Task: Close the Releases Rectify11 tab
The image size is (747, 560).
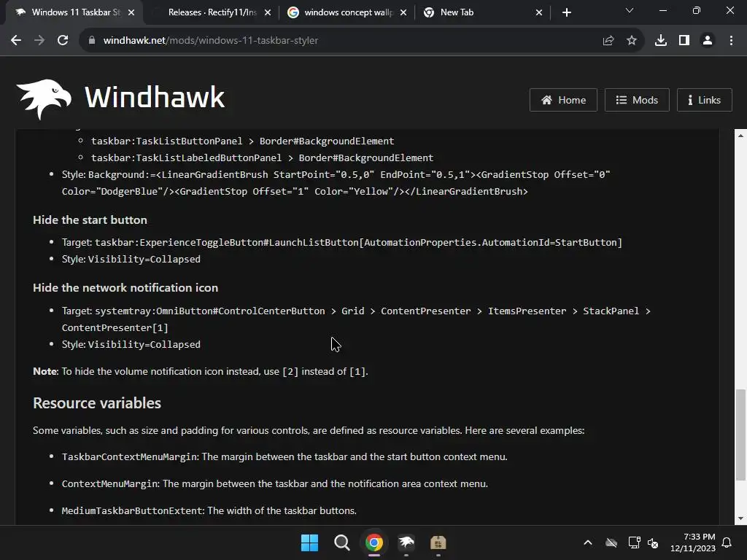Action: pos(268,12)
